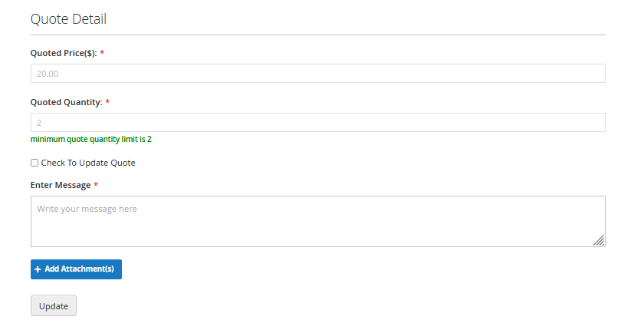Click the red asterisk beside Enter Message

[x=97, y=185]
